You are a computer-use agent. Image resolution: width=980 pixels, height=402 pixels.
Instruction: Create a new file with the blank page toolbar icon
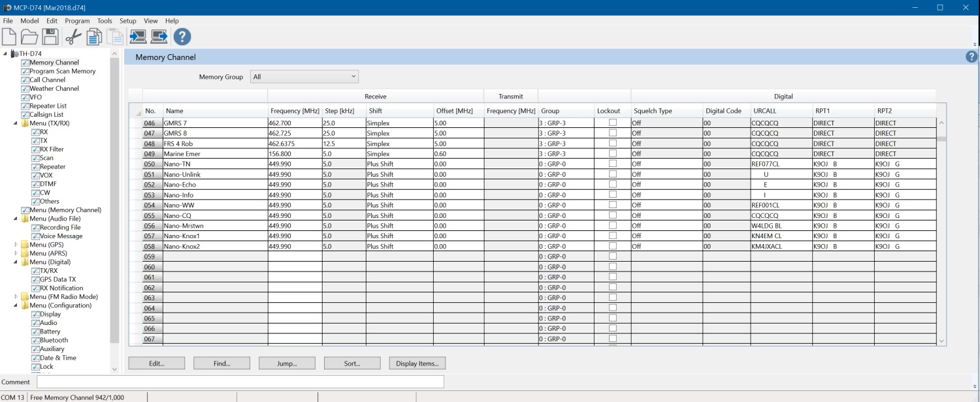[10, 37]
